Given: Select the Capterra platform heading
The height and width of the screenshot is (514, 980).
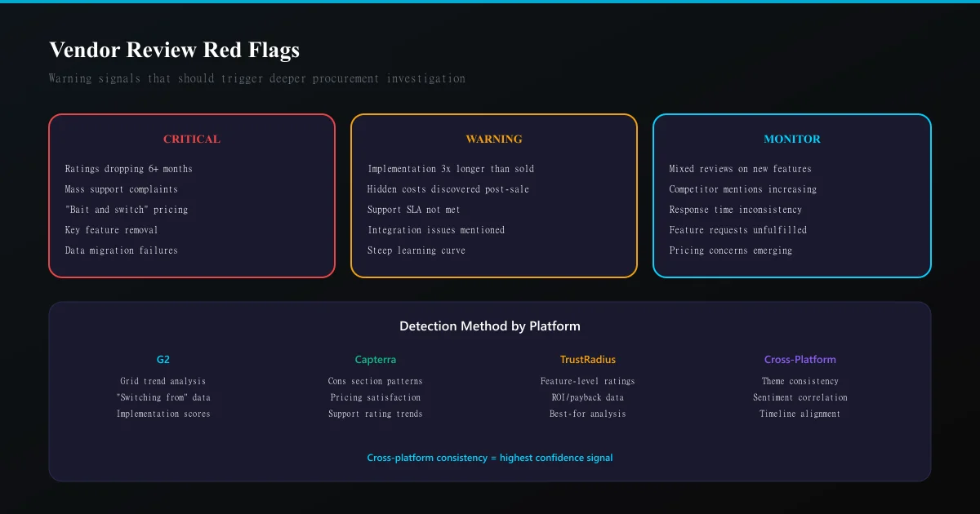Looking at the screenshot, I should pos(376,360).
